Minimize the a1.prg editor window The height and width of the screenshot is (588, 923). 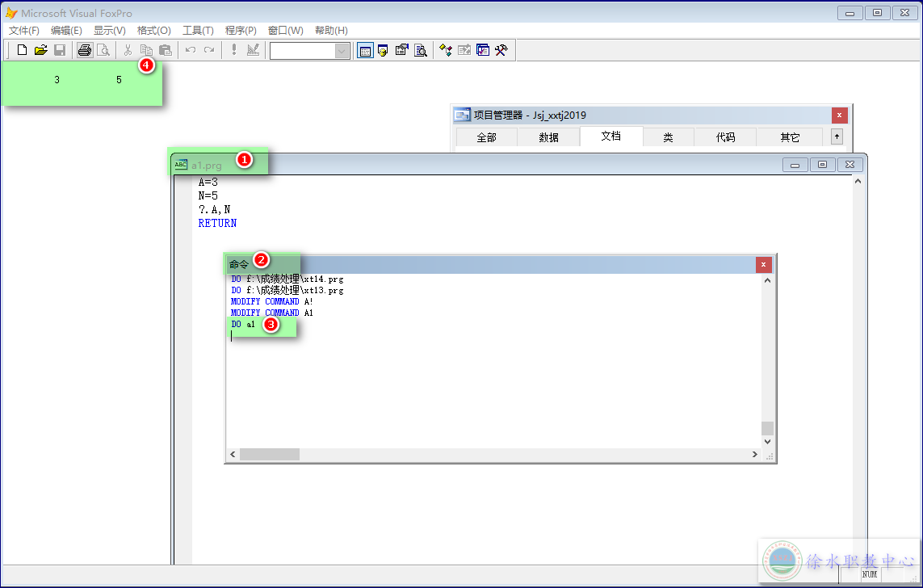[795, 165]
